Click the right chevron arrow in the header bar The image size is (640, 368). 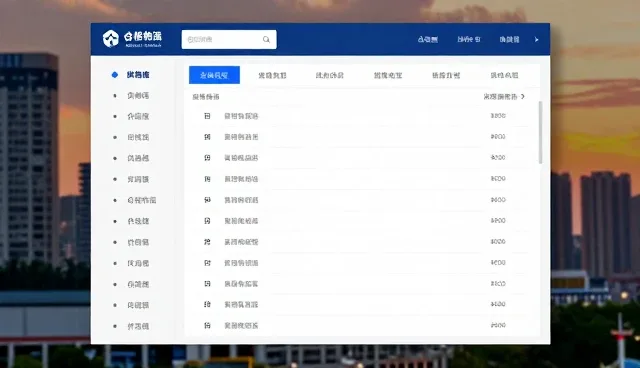click(x=536, y=40)
